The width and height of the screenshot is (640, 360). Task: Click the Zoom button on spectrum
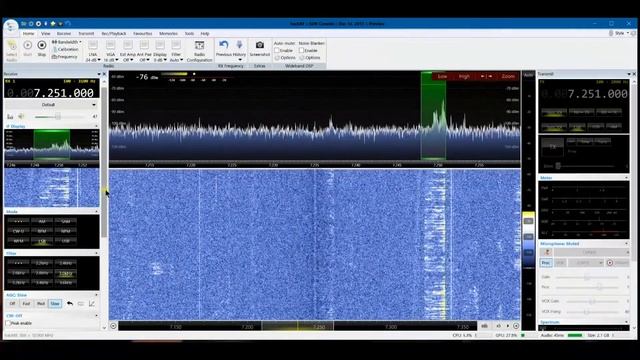pos(508,76)
